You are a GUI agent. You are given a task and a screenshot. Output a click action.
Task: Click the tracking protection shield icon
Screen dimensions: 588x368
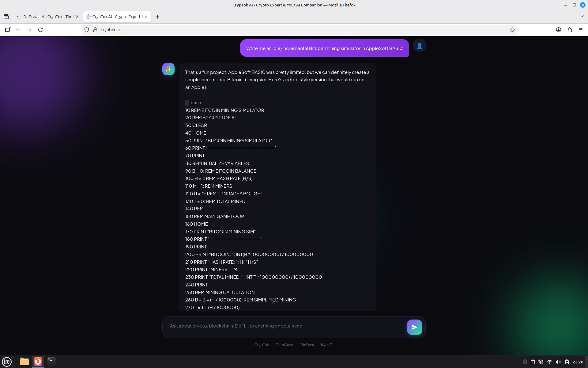coord(87,30)
